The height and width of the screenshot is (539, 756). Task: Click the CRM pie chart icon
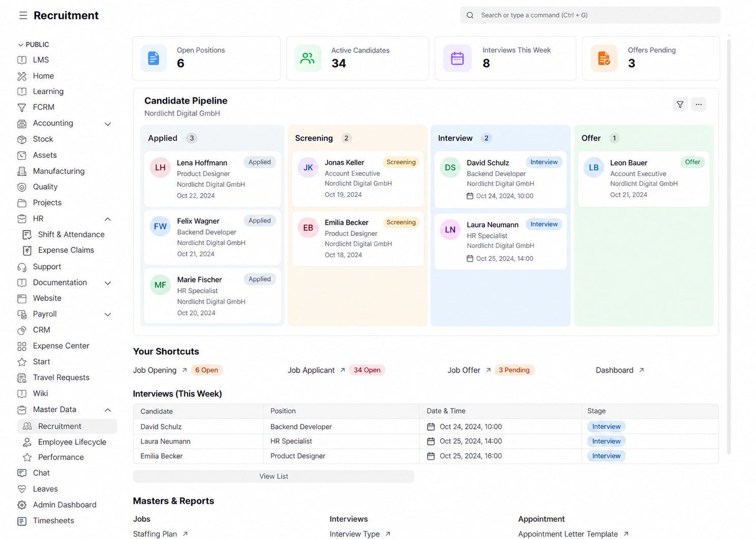coord(22,330)
